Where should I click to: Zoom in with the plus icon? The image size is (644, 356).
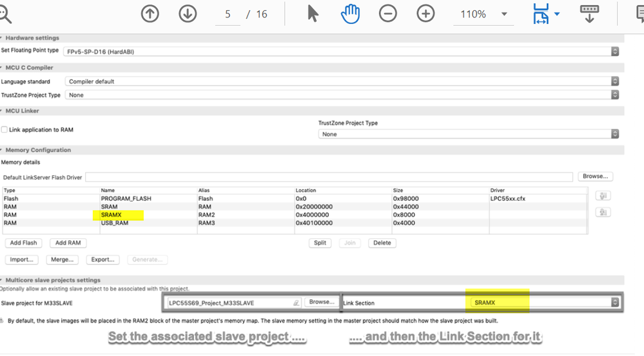click(425, 14)
